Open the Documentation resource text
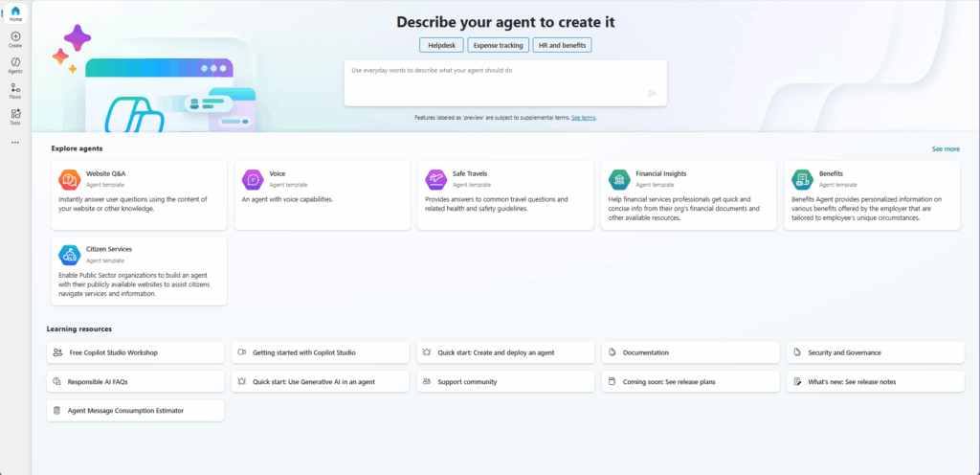This screenshot has height=475, width=980. click(x=646, y=352)
